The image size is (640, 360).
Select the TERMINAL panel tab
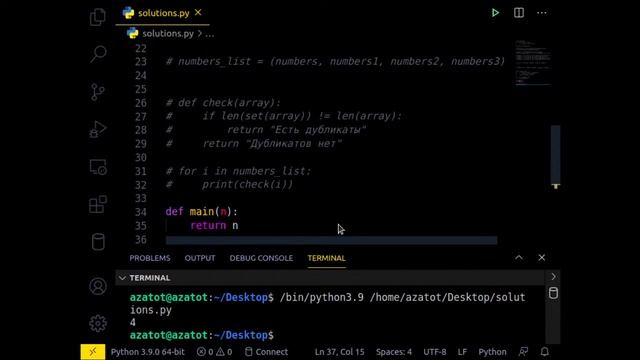[x=327, y=258]
